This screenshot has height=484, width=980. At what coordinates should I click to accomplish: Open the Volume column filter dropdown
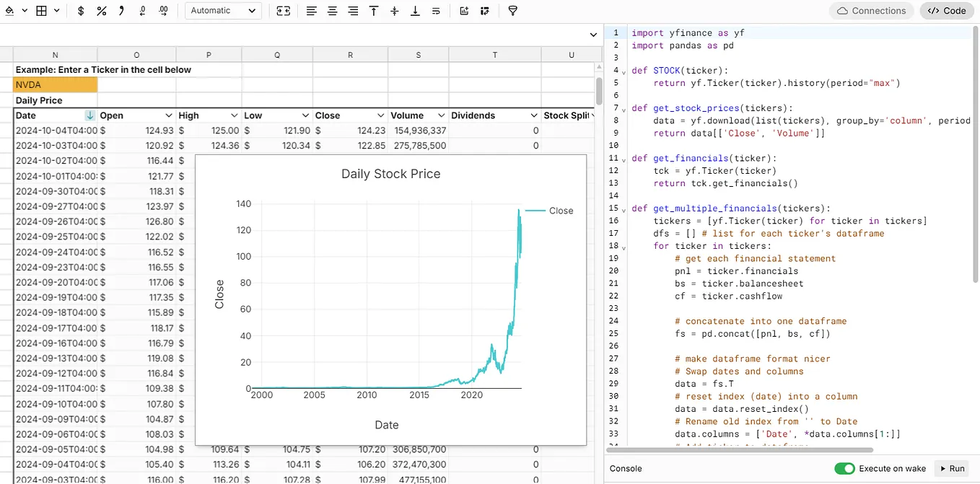pyautogui.click(x=440, y=115)
